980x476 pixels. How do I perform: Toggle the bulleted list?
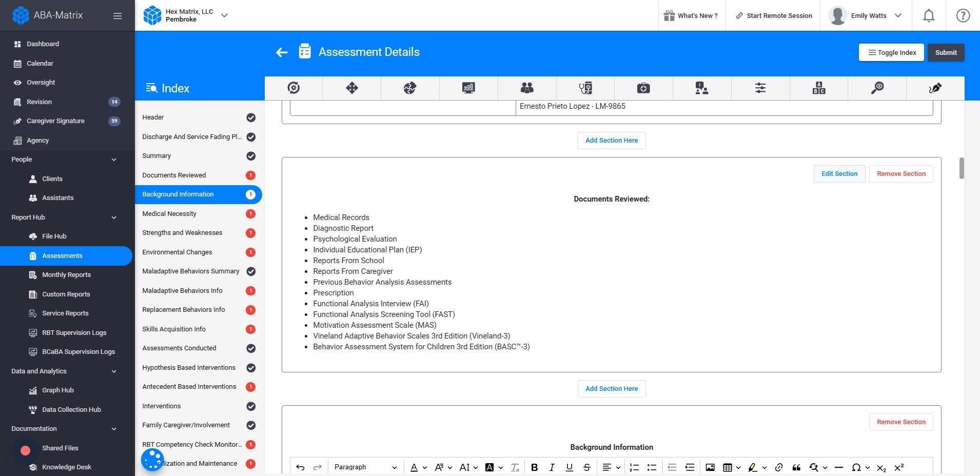(x=652, y=467)
